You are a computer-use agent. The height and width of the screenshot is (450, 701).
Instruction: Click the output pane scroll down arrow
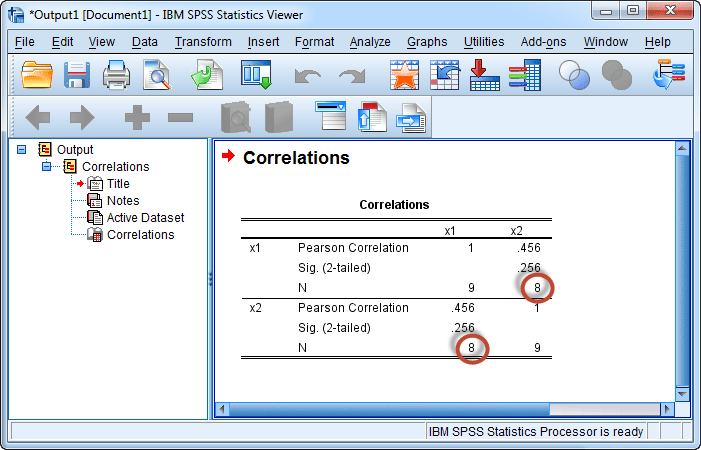pos(682,394)
